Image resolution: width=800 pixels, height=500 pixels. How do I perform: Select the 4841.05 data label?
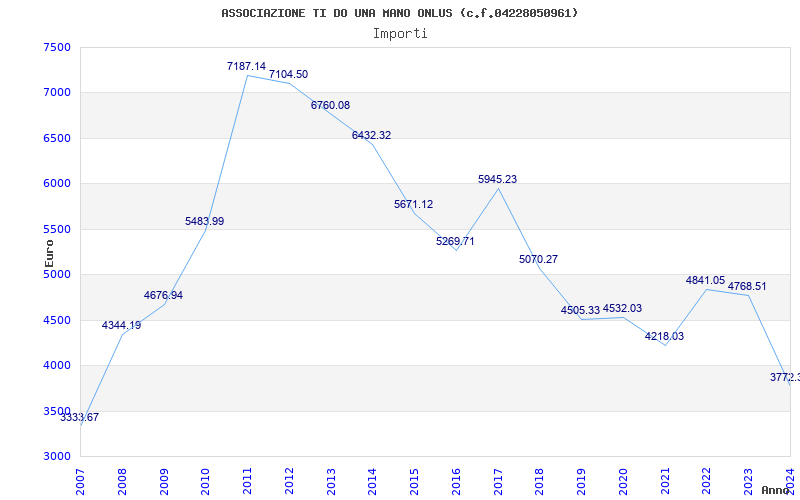(x=705, y=281)
